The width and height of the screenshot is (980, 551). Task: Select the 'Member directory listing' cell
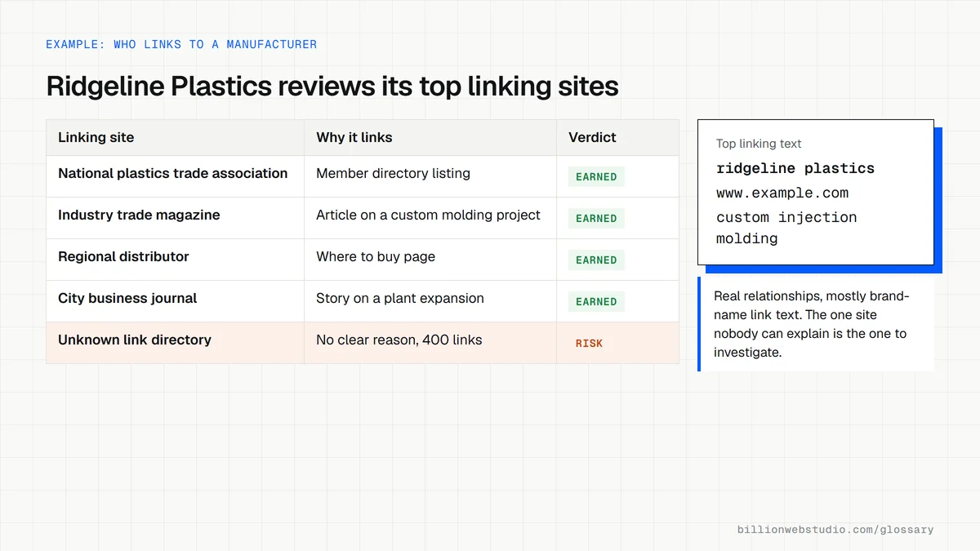click(430, 176)
